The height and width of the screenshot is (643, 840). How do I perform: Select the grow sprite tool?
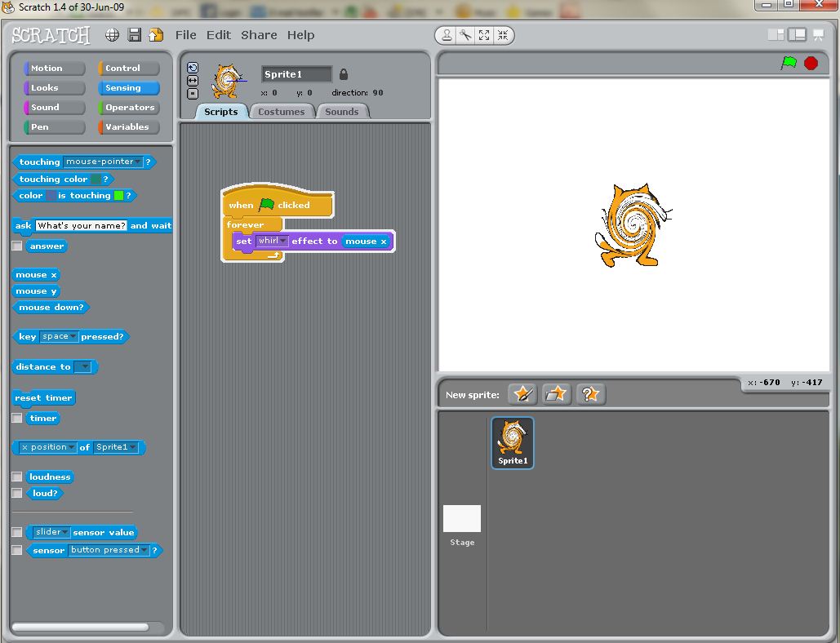(x=484, y=35)
